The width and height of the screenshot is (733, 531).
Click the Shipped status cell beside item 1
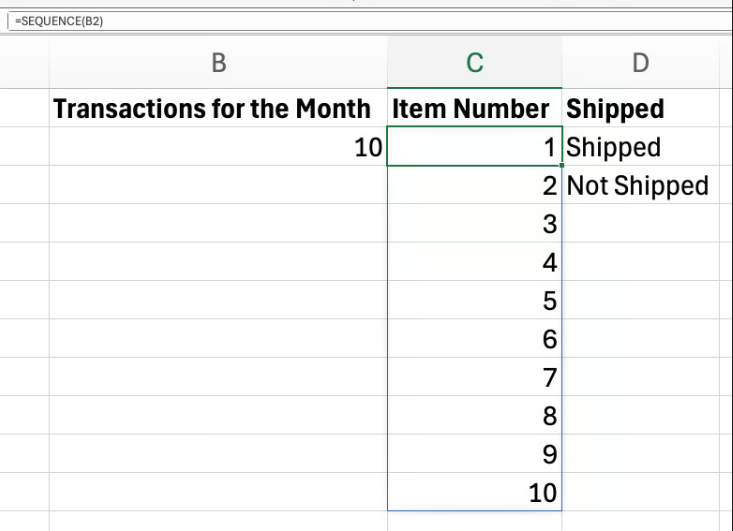[614, 147]
